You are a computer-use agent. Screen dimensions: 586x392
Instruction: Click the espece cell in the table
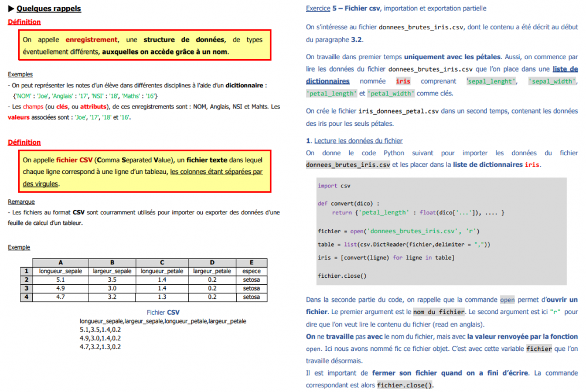tap(251, 271)
